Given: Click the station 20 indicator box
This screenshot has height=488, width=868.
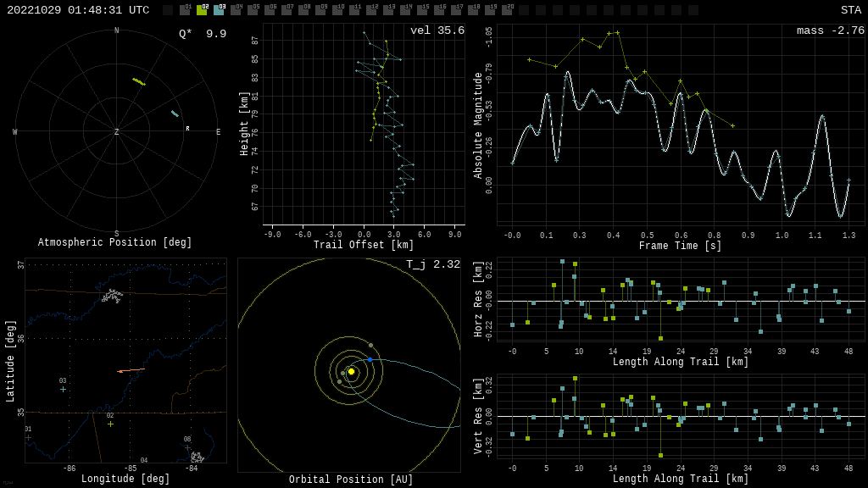Looking at the screenshot, I should pos(507,10).
